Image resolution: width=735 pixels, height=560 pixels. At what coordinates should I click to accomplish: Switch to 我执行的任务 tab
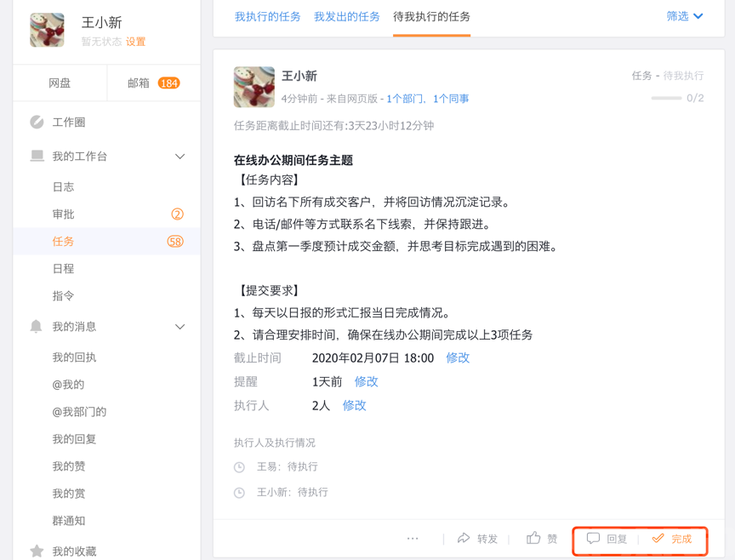[x=268, y=17]
